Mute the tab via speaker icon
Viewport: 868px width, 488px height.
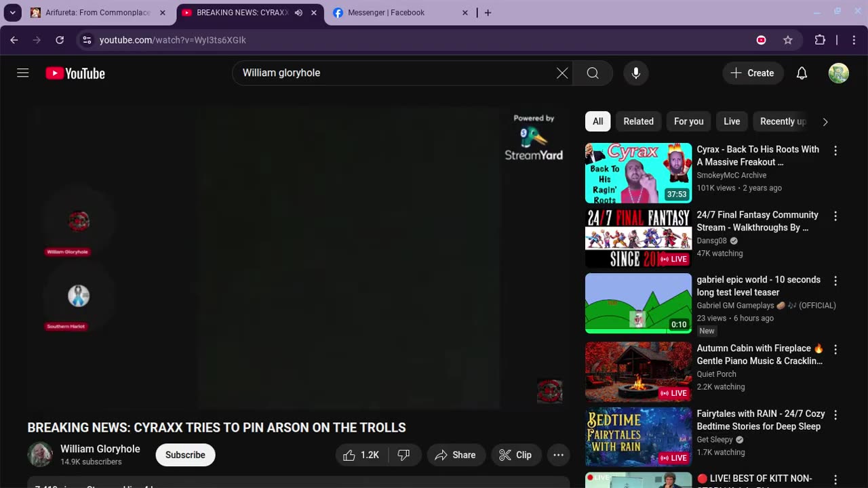coord(298,13)
